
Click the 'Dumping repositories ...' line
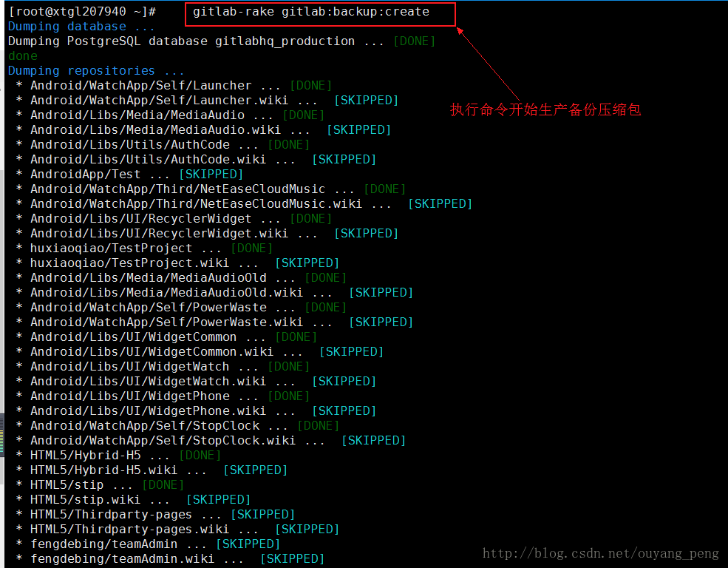(x=96, y=71)
